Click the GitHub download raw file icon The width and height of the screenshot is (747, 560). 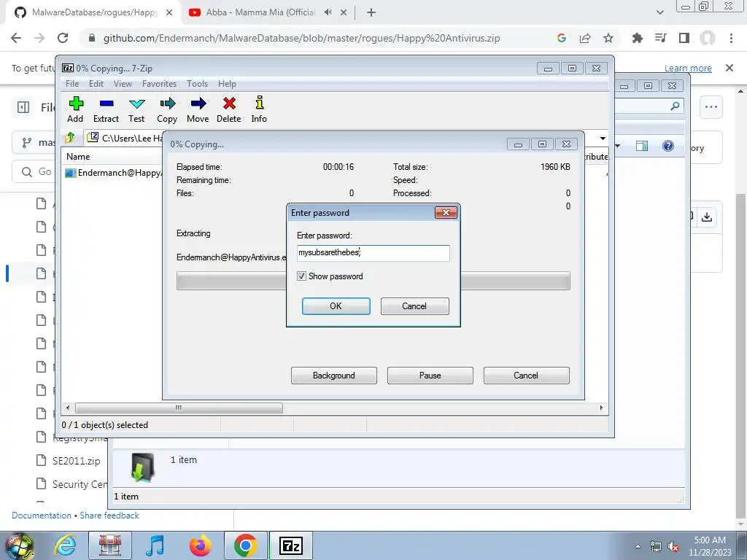click(707, 217)
